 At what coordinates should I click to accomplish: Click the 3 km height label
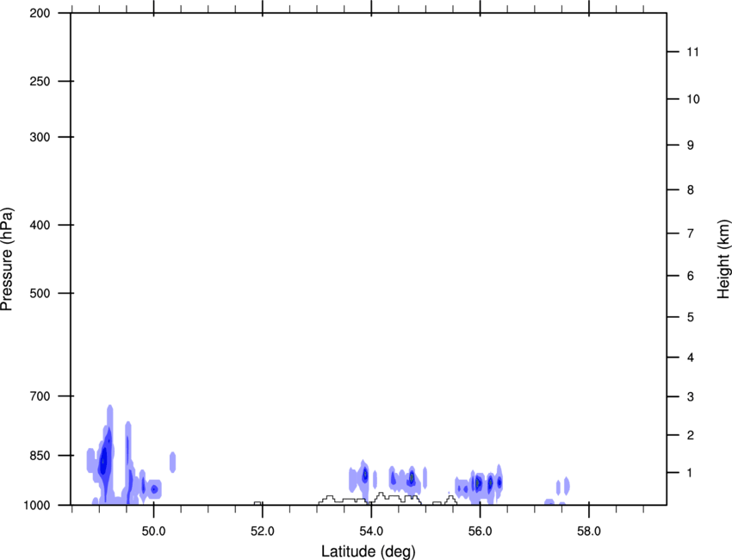click(x=691, y=397)
